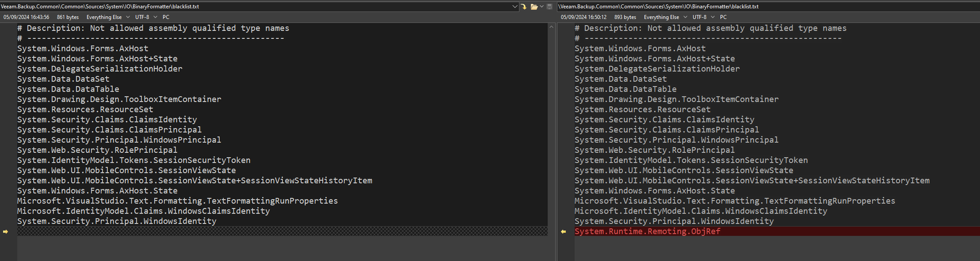The width and height of the screenshot is (980, 261).
Task: Click System.Security.Claims.ClaimsIdentity in left pane
Action: [107, 120]
